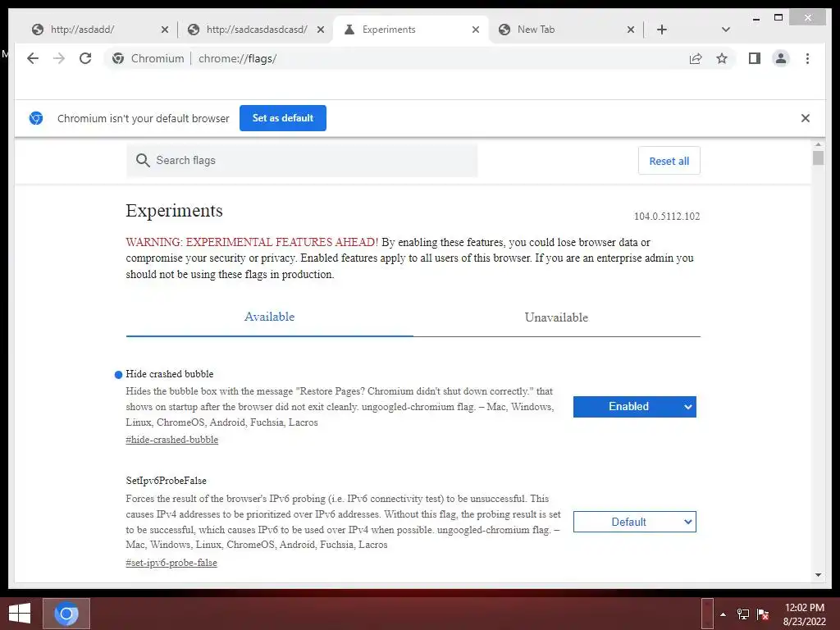
Task: Minimize the Chromium window
Action: click(x=756, y=18)
